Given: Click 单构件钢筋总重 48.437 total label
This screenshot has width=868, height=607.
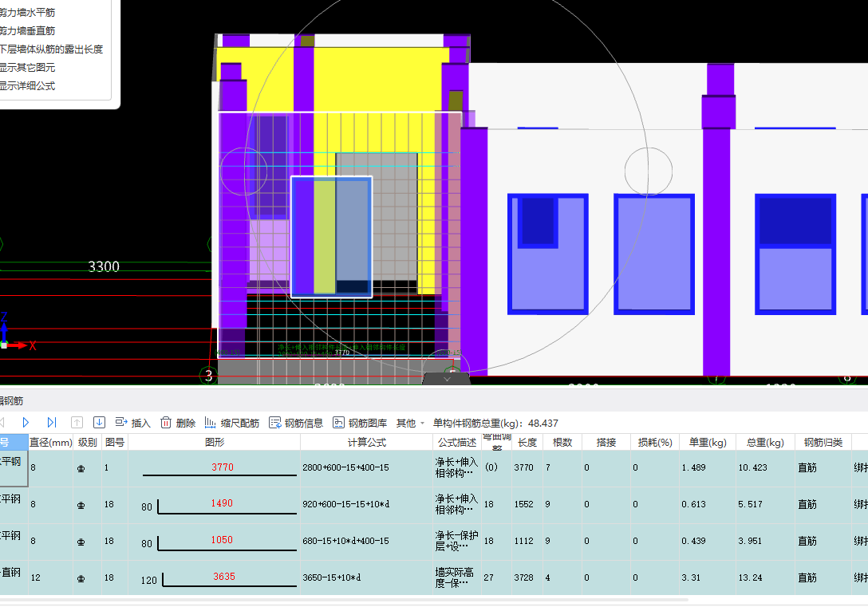Looking at the screenshot, I should pos(495,423).
